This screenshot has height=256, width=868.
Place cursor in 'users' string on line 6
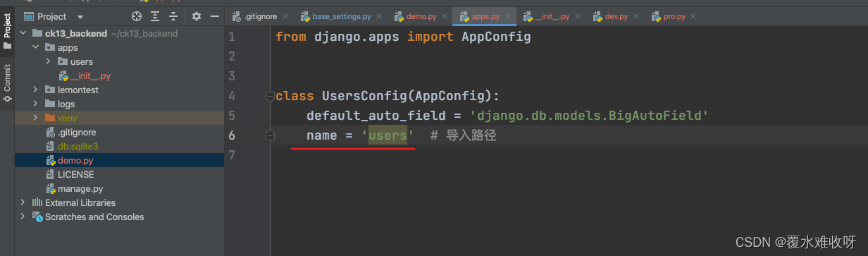coord(388,135)
